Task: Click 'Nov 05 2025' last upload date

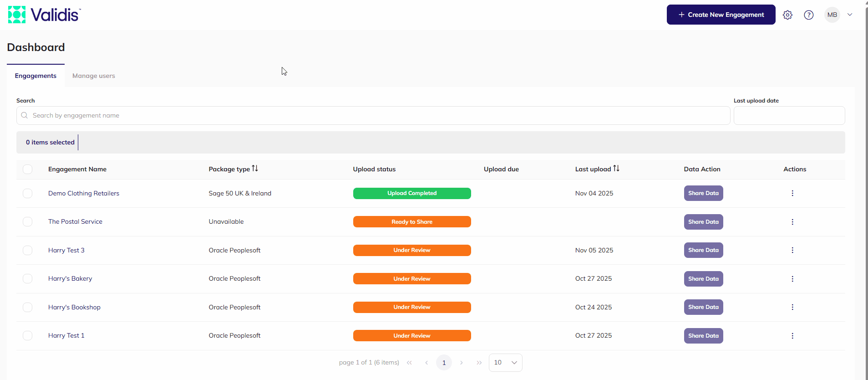Action: coord(594,250)
